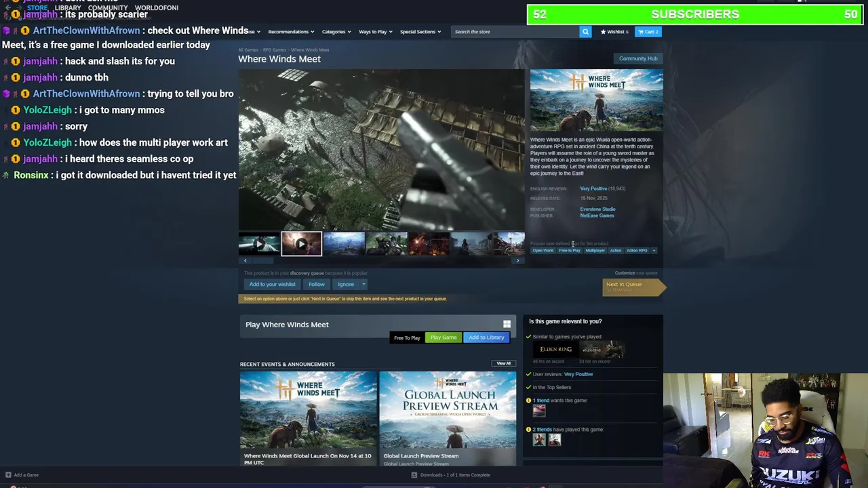Viewport: 868px width, 488px height.
Task: Open the Special Sections dropdown
Action: (420, 32)
